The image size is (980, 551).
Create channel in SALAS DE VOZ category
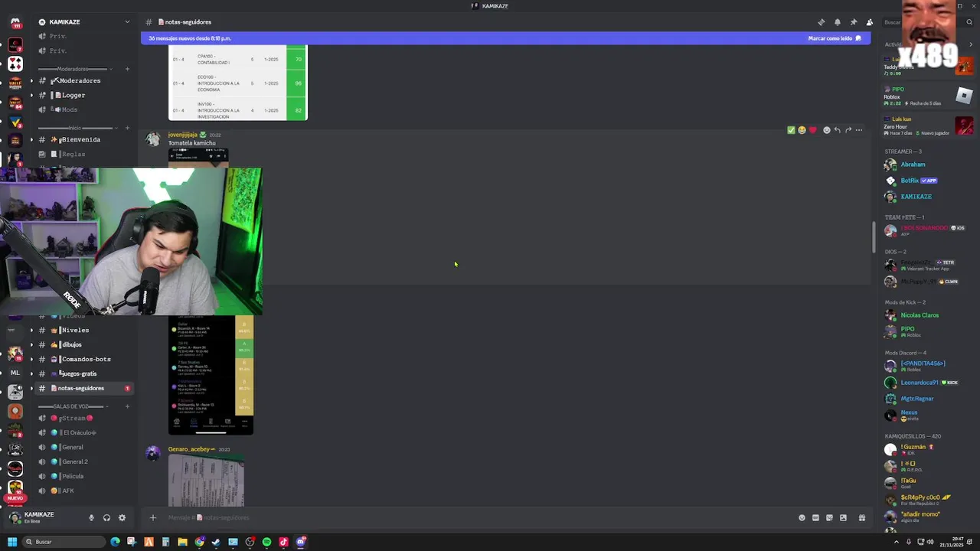(x=127, y=406)
